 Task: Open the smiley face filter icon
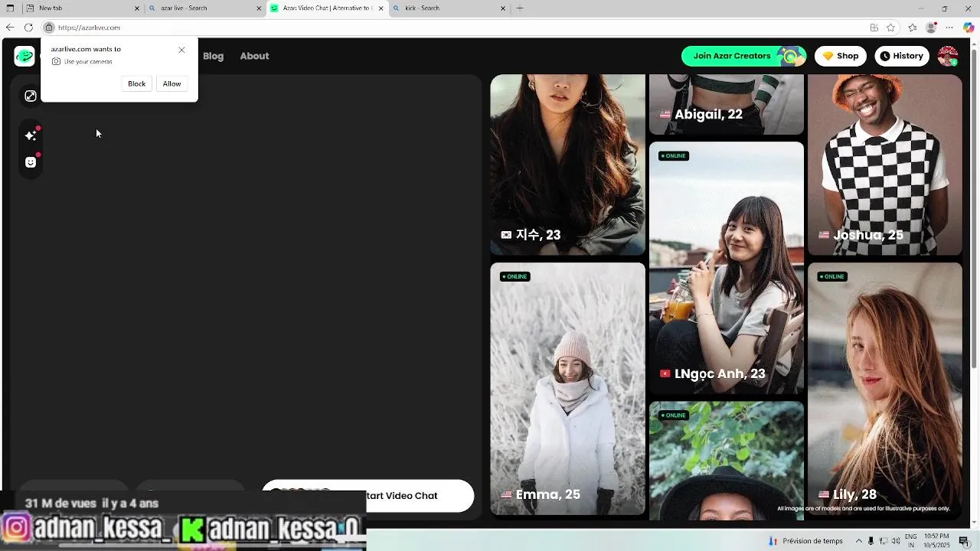(31, 162)
